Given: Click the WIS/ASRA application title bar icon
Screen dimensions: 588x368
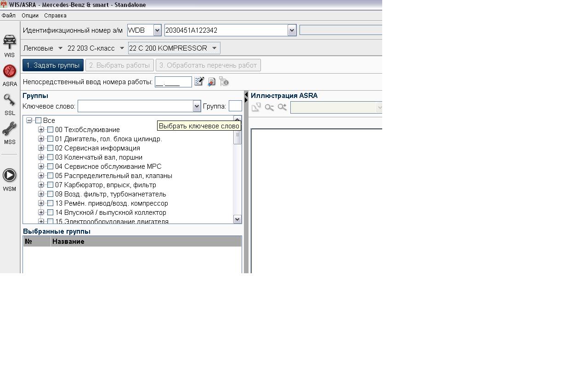Looking at the screenshot, I should click(4, 5).
